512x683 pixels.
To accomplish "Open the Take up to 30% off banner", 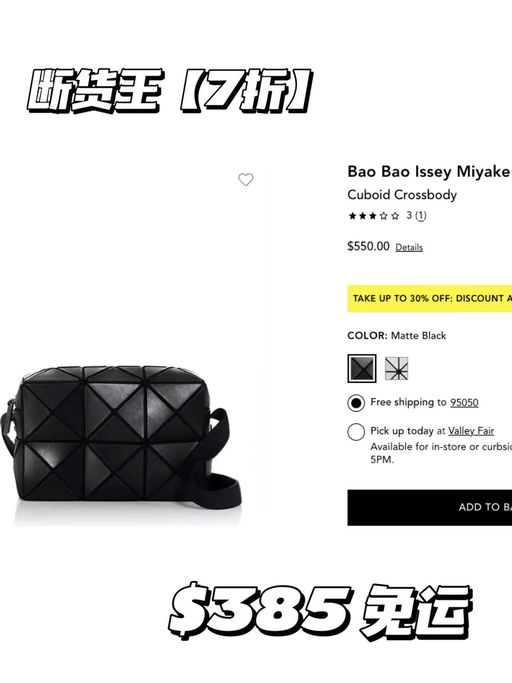I will click(430, 298).
